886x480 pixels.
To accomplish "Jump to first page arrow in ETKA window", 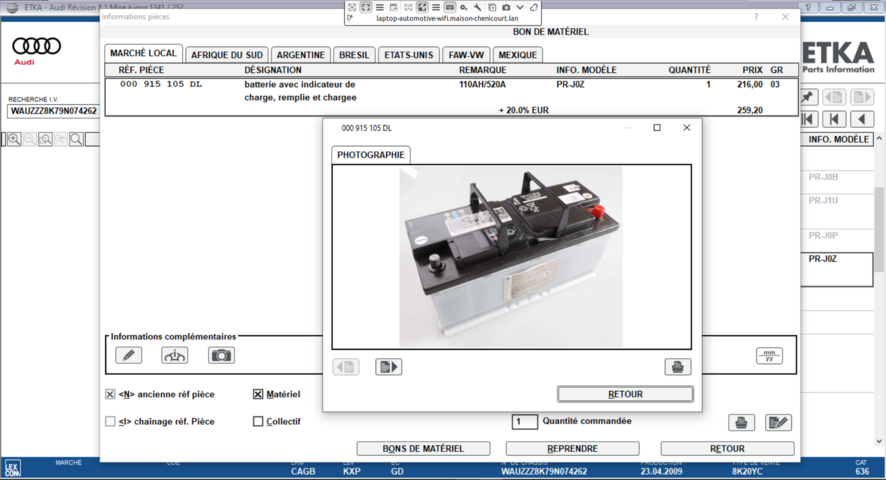I will coord(809,119).
